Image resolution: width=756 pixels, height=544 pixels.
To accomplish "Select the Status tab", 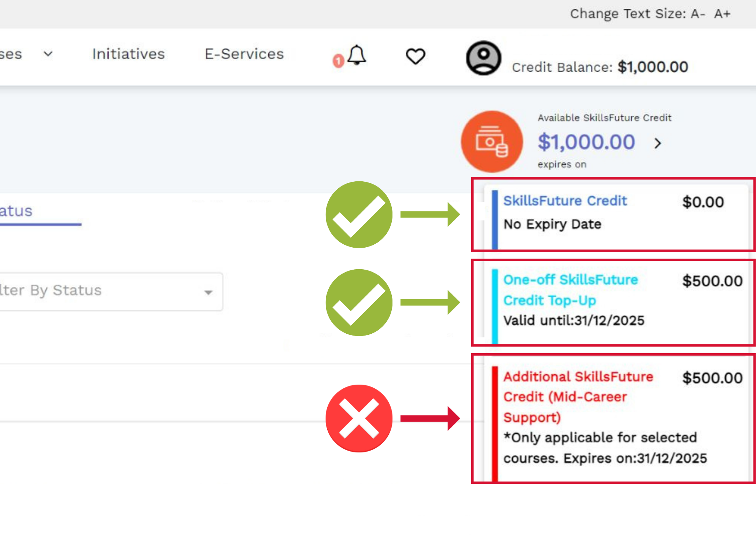I will coord(16,211).
